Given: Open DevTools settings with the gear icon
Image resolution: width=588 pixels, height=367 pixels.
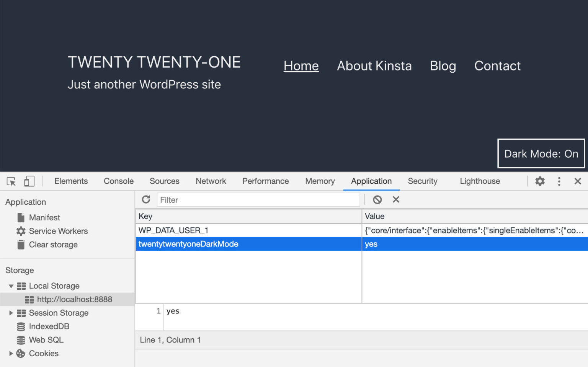Looking at the screenshot, I should click(x=540, y=181).
